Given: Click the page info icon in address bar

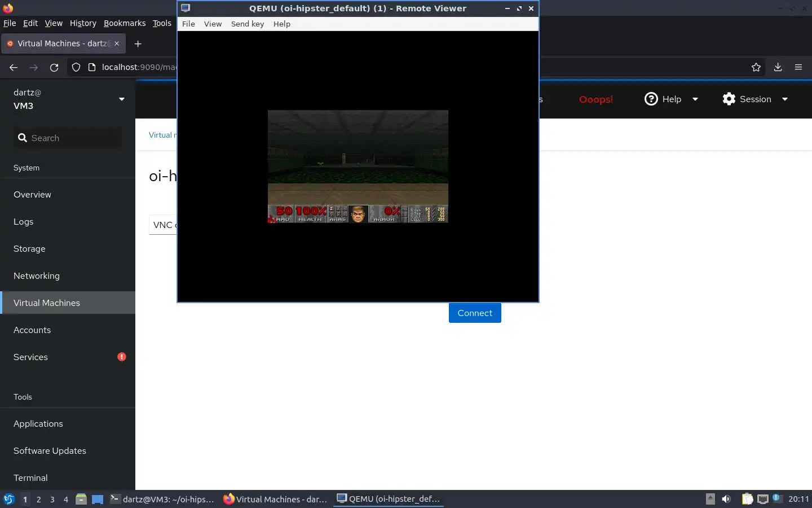Looking at the screenshot, I should pos(92,67).
